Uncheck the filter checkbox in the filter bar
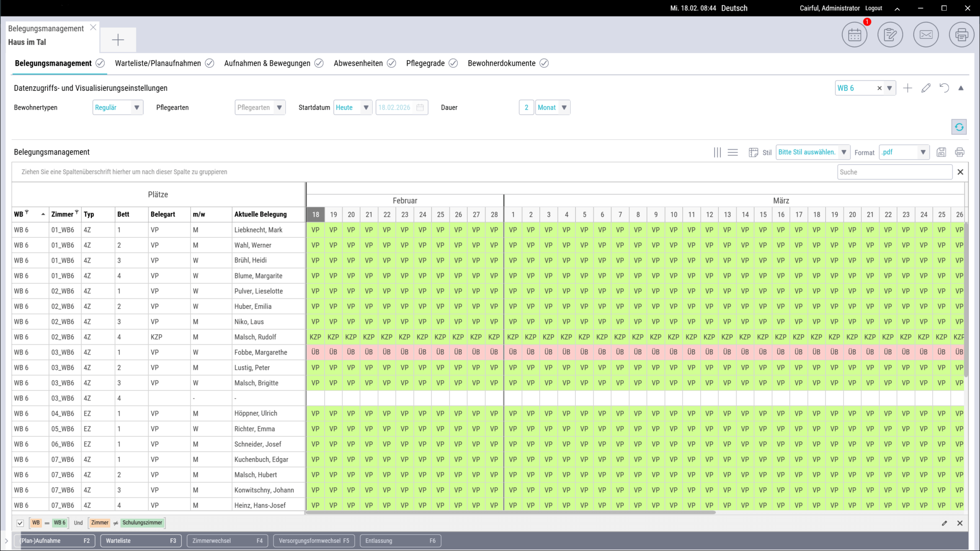This screenshot has width=980, height=551. tap(20, 523)
